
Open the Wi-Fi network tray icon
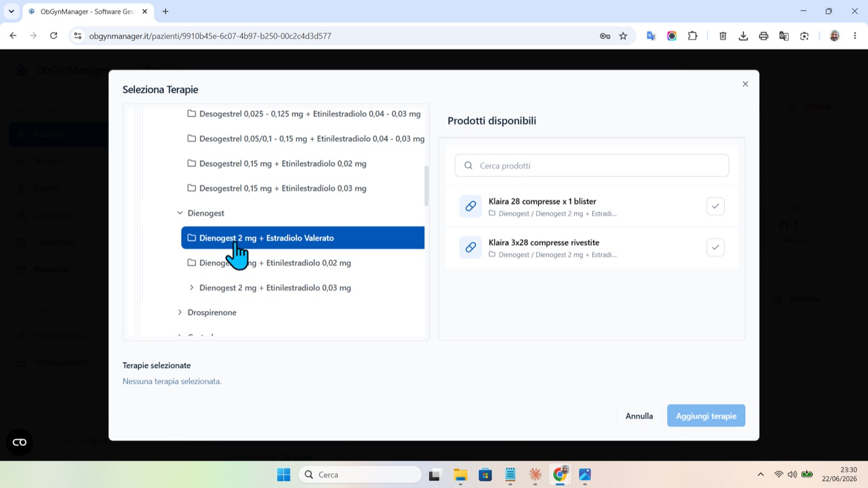click(779, 474)
